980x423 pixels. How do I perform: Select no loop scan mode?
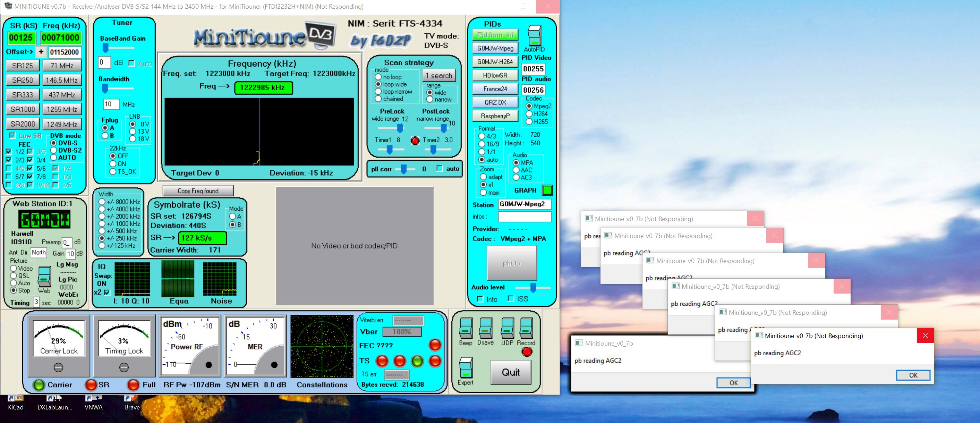378,77
